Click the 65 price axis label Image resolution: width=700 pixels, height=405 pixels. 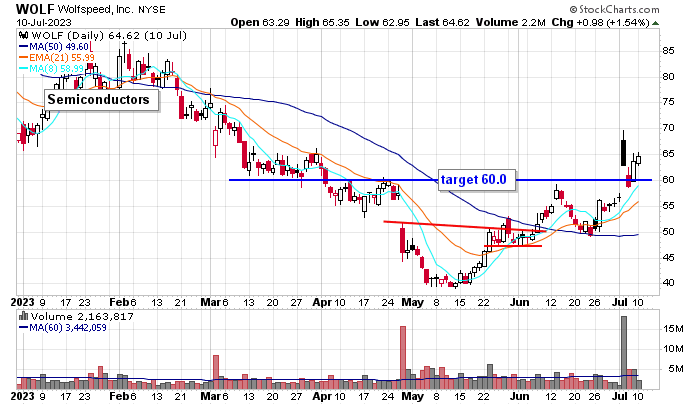(668, 154)
